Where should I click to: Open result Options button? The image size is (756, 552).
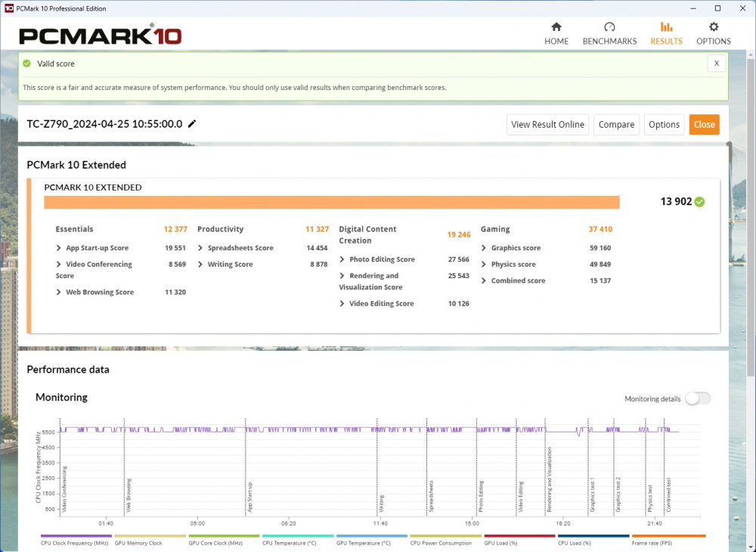click(664, 124)
